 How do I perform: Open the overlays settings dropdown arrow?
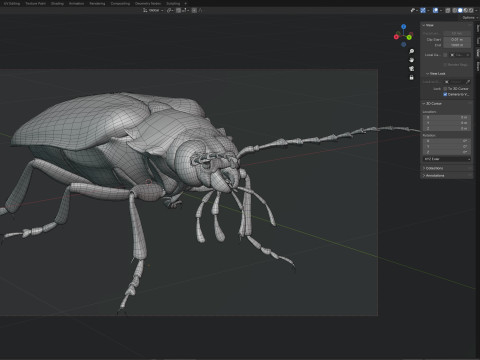pyautogui.click(x=441, y=10)
